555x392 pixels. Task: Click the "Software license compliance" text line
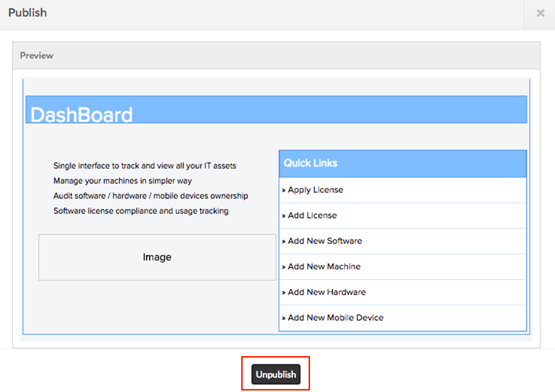click(x=141, y=211)
